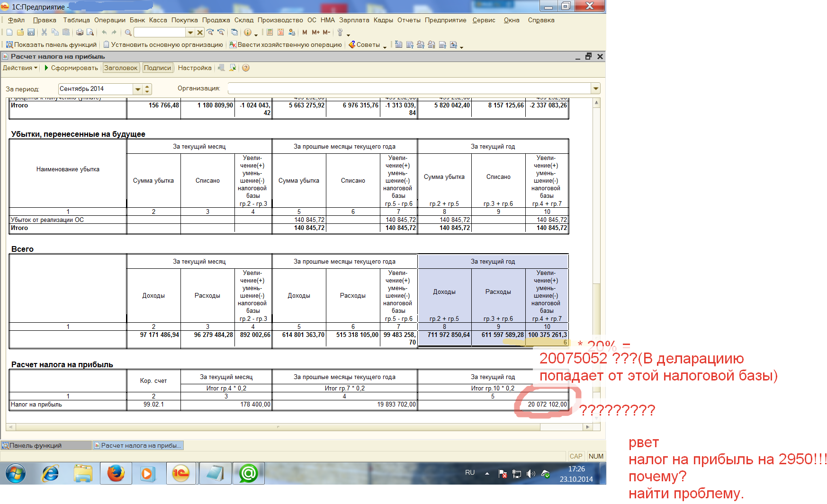The height and width of the screenshot is (504, 827).
Task: Click the Сформировать button
Action: click(x=71, y=68)
